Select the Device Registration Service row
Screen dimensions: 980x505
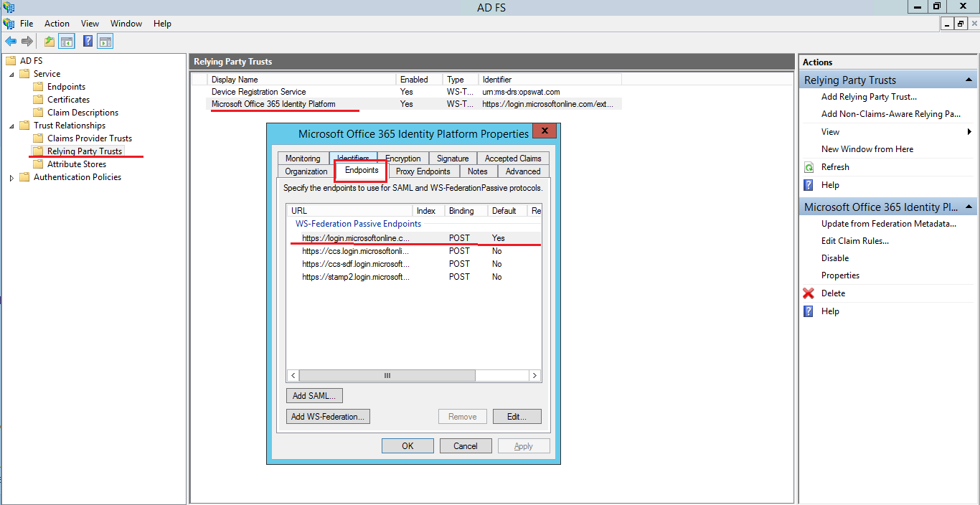click(x=258, y=92)
